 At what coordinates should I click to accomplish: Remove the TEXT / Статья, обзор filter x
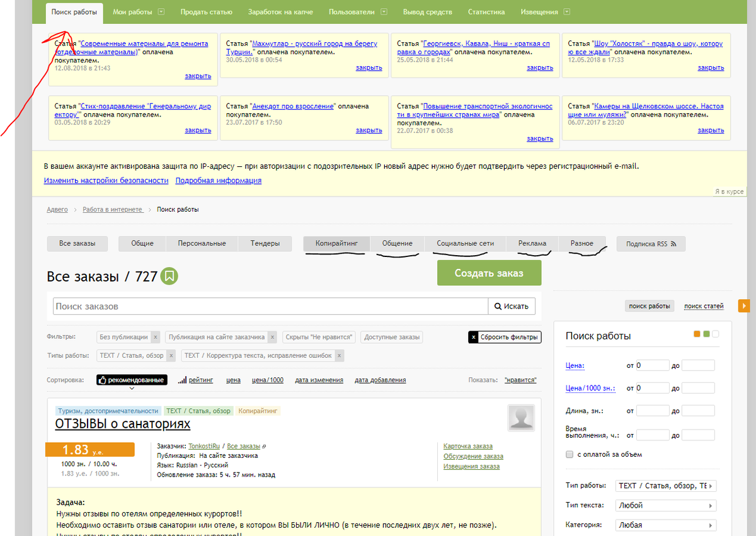point(171,355)
